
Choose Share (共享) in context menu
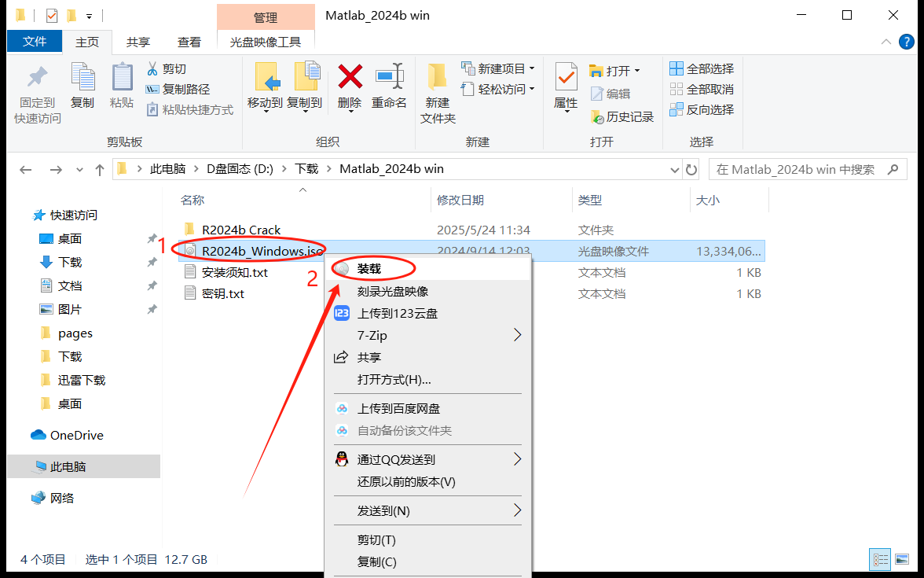pos(427,357)
